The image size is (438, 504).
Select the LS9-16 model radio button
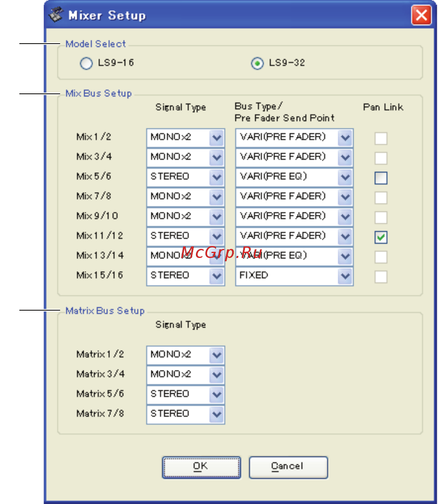(86, 64)
